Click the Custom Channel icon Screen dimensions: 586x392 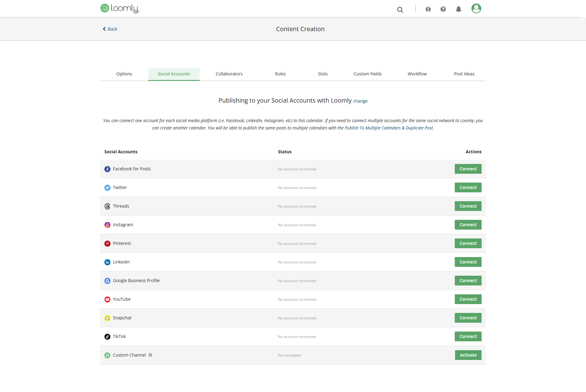click(x=107, y=355)
